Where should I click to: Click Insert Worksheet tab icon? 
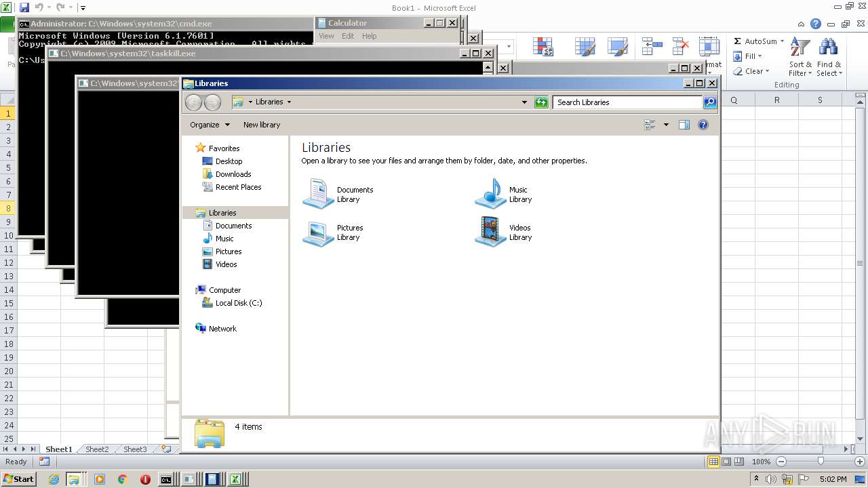coord(166,449)
